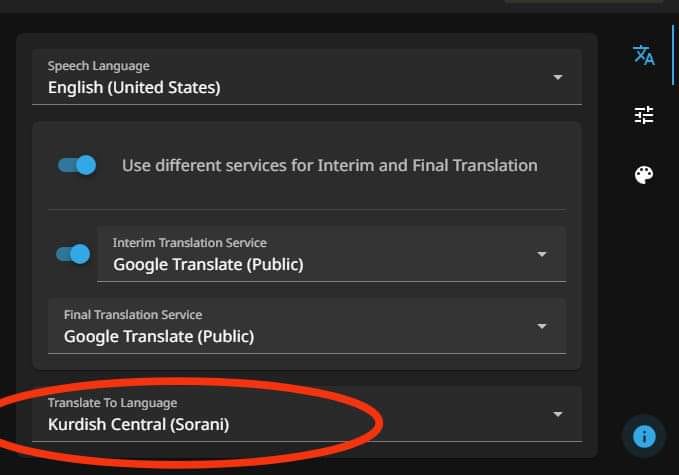The width and height of the screenshot is (679, 475).
Task: Open the tune sliders settings icon
Action: tap(644, 115)
